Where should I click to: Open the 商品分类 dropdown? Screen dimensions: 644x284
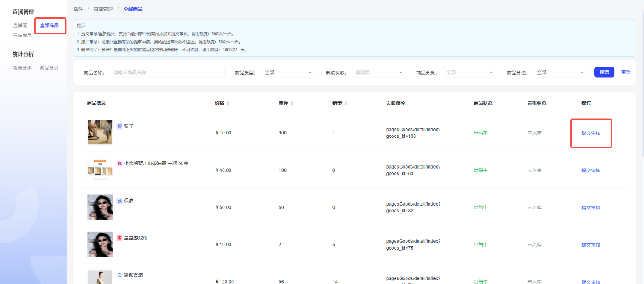click(x=470, y=72)
